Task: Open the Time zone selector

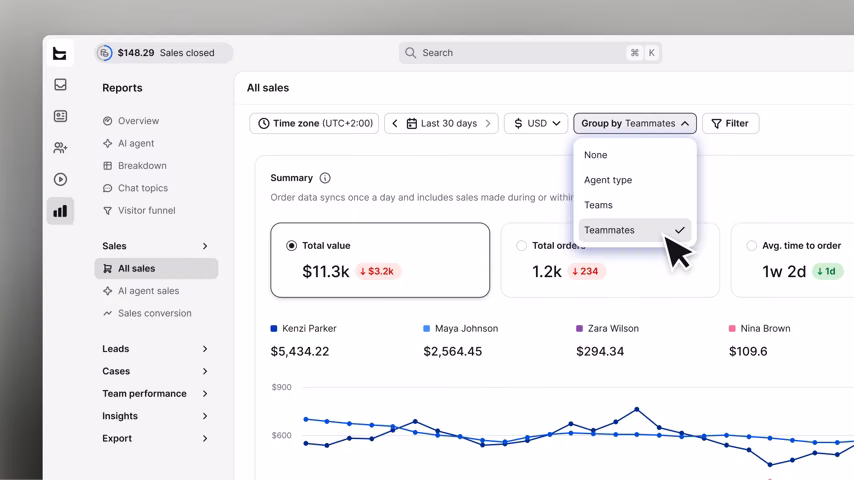Action: click(314, 123)
